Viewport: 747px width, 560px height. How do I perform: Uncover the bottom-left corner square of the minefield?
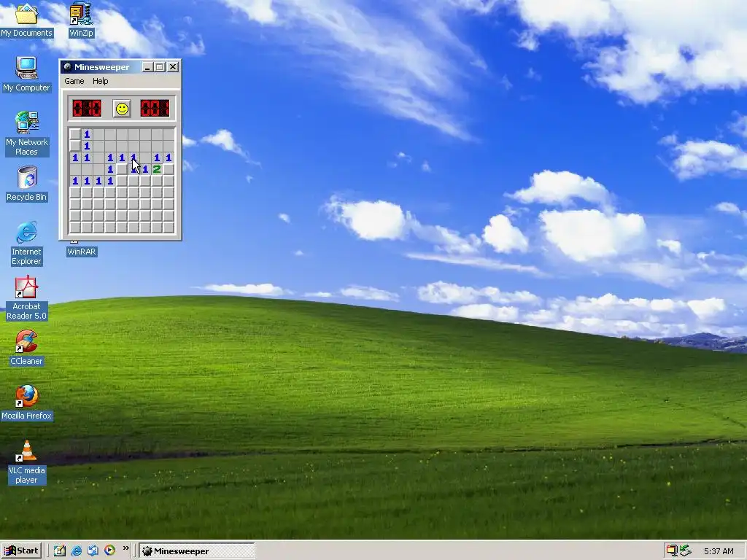click(x=75, y=227)
